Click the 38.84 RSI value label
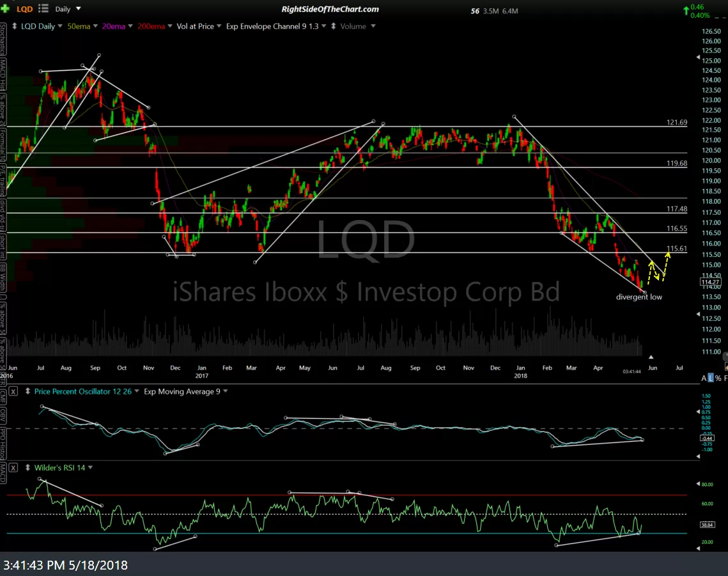Viewport: 728px width, 576px height. coord(707,524)
